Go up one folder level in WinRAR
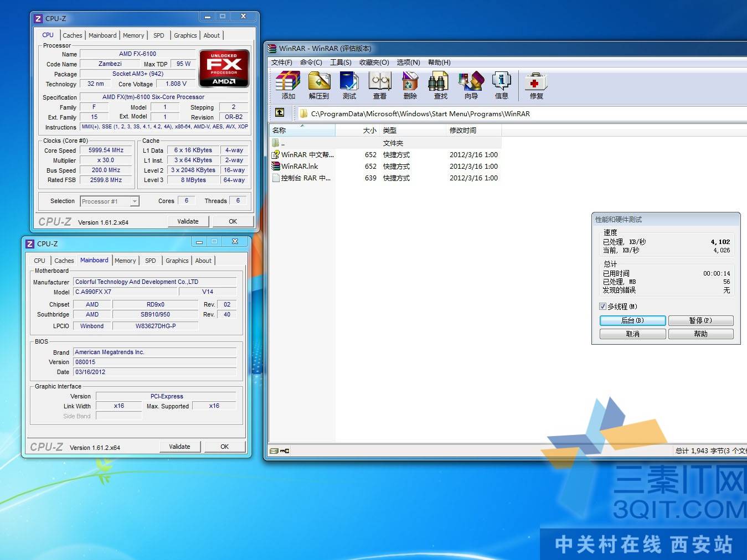Viewport: 747px width, 560px height. 280,113
